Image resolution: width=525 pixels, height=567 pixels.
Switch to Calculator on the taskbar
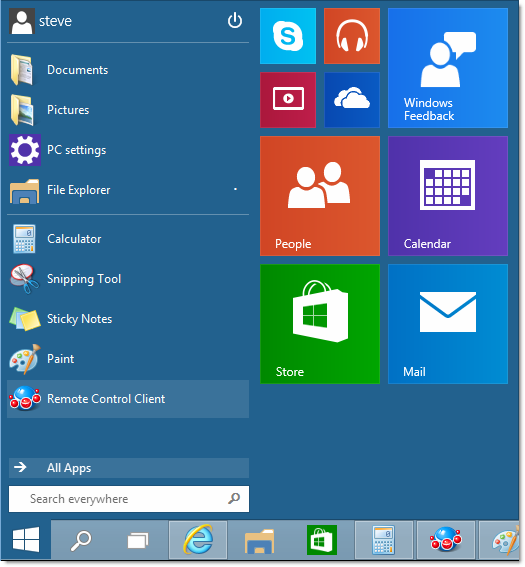click(x=384, y=540)
